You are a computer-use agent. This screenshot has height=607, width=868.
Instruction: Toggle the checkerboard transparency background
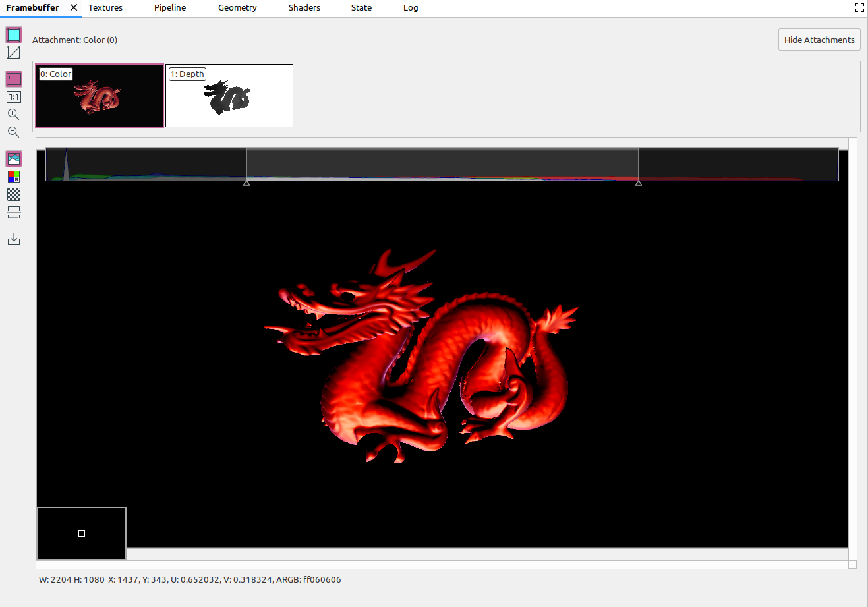(x=14, y=194)
